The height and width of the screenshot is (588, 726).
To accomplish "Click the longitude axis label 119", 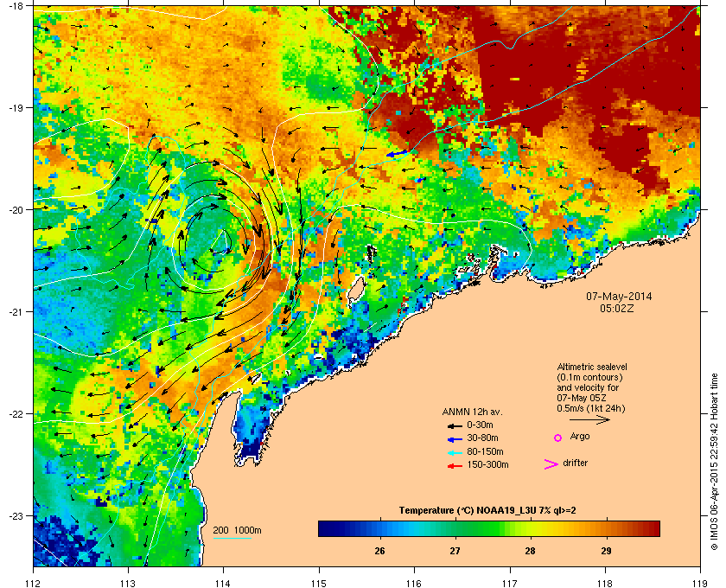I will coord(700,584).
